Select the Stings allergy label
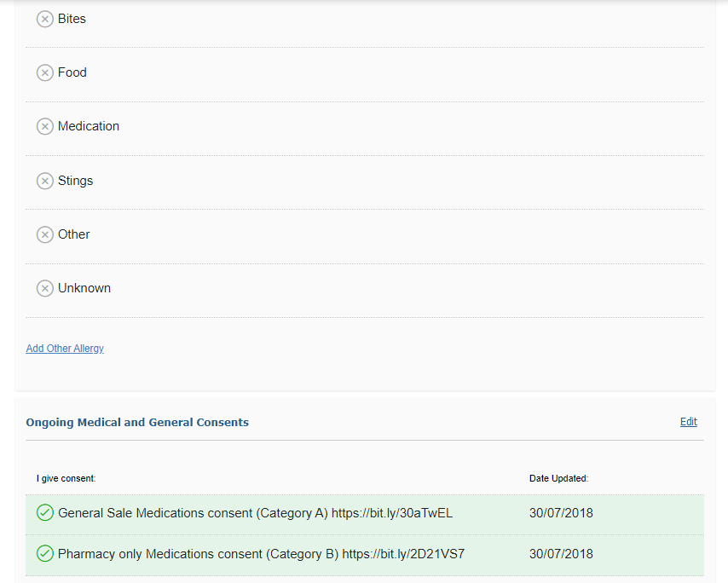The height and width of the screenshot is (583, 728). 75,181
